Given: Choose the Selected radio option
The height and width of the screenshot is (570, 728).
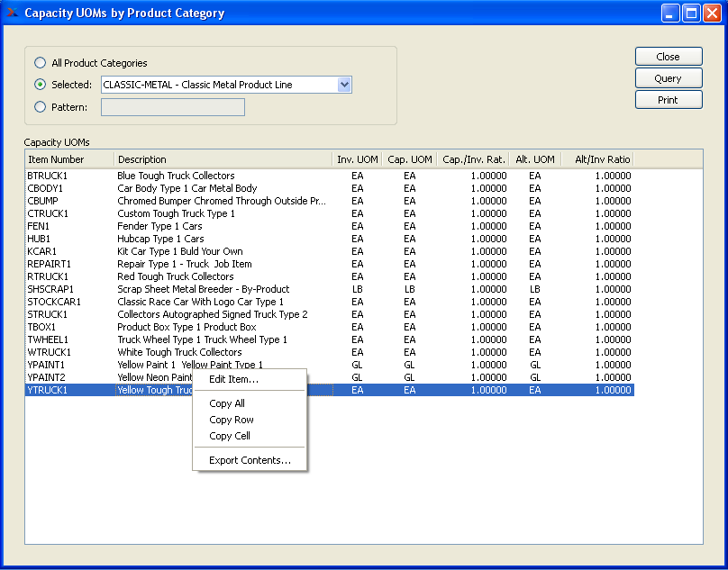Looking at the screenshot, I should coord(40,85).
